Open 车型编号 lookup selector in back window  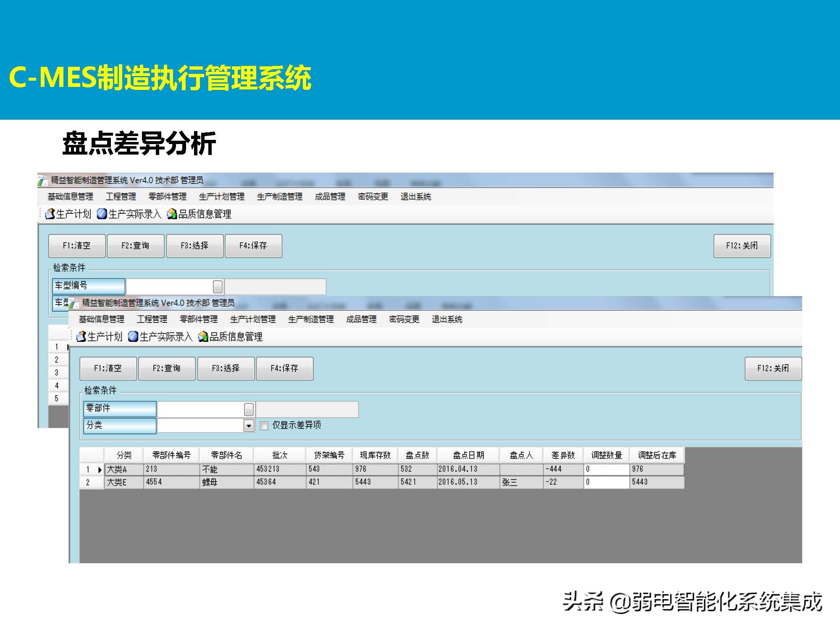click(218, 286)
